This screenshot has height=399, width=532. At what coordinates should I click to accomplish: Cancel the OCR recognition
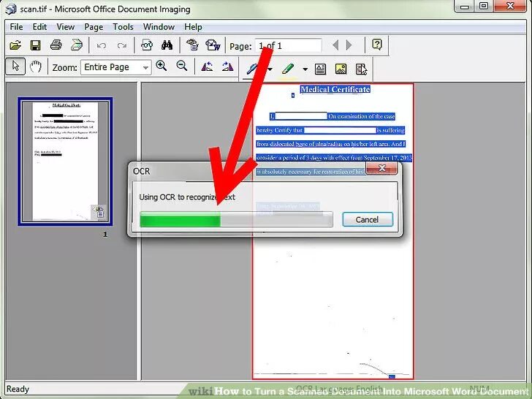click(368, 219)
